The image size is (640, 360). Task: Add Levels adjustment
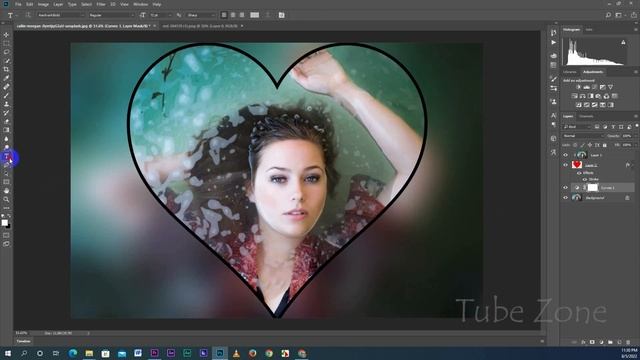tap(587, 87)
